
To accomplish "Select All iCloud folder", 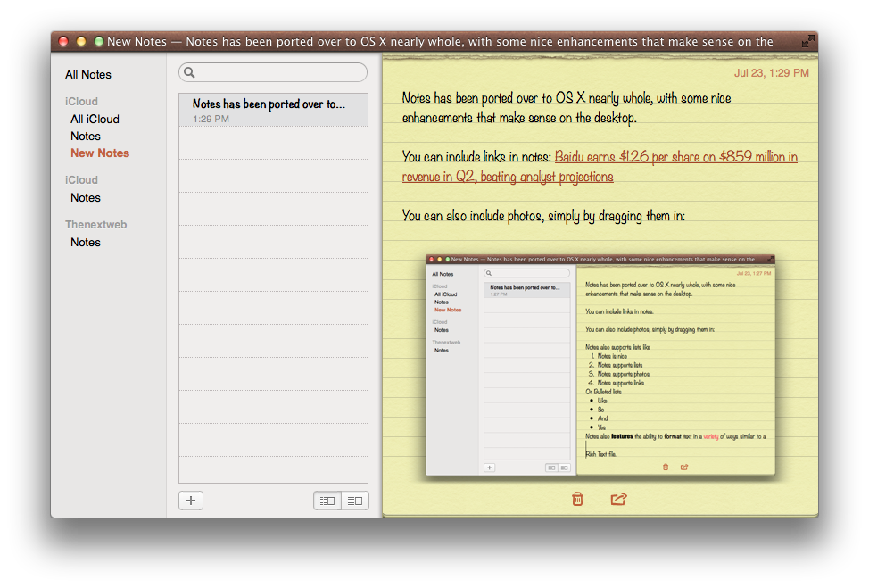I will (95, 120).
